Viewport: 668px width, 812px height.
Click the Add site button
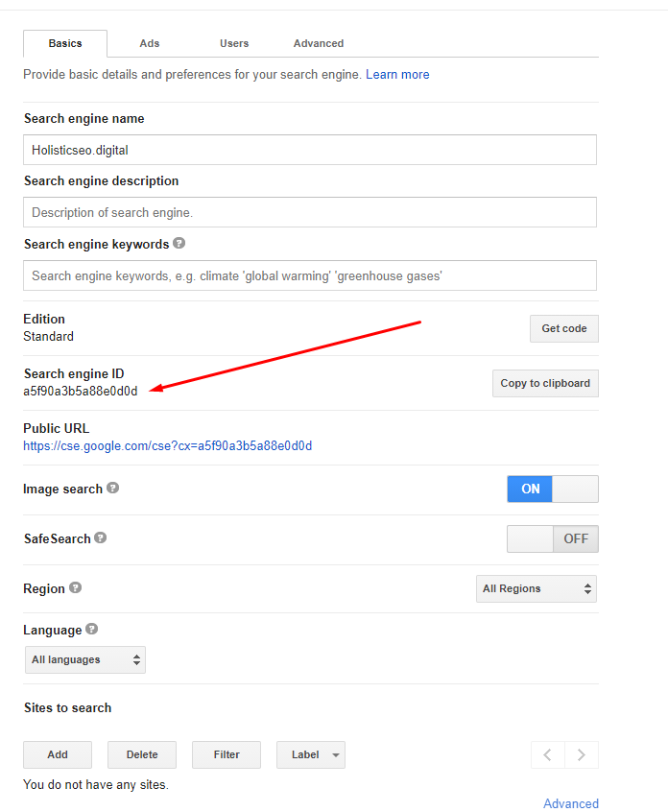pyautogui.click(x=58, y=754)
